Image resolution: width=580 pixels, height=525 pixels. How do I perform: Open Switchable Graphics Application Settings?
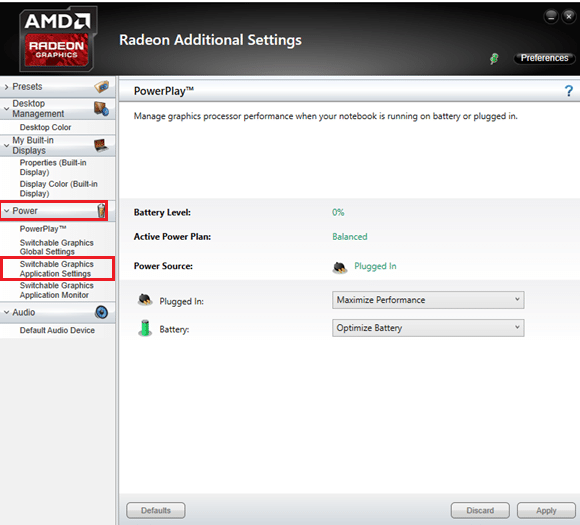57,269
